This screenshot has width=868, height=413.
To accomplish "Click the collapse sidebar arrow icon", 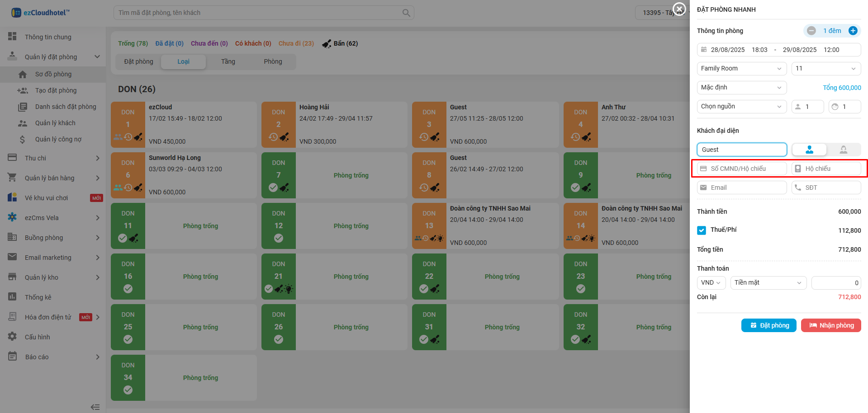I will coord(95,407).
